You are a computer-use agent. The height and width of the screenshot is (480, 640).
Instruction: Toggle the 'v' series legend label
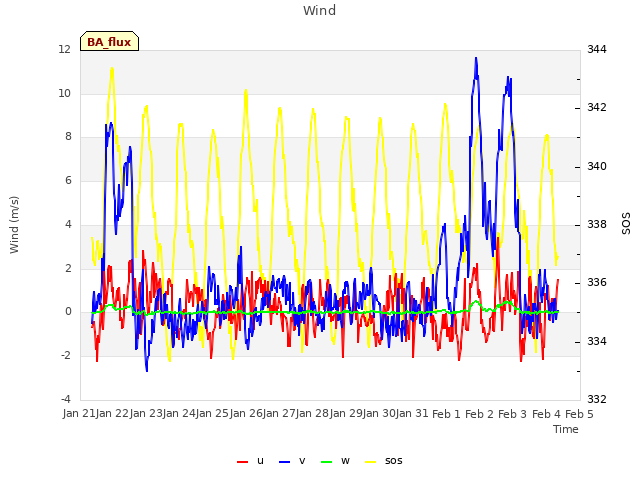(302, 461)
